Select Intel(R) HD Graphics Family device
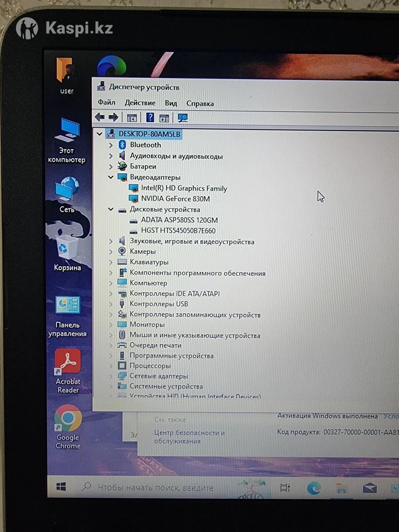Screen dimensions: 399x532 (x=184, y=188)
